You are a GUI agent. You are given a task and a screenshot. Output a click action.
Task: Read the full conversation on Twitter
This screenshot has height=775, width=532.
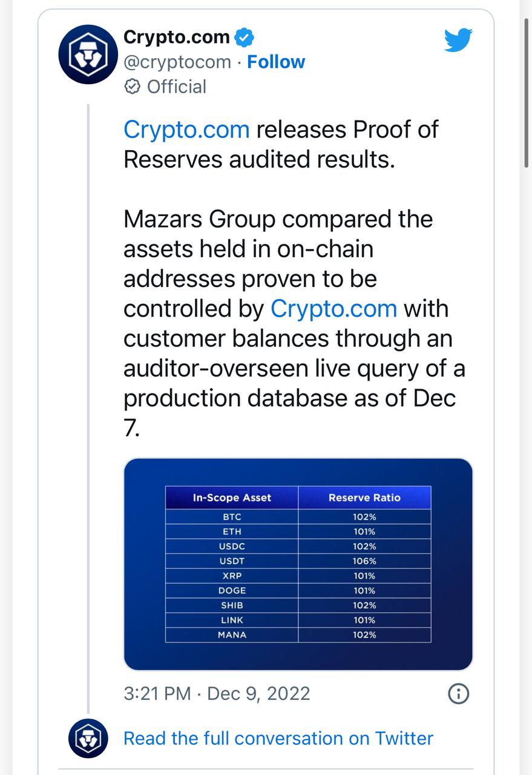click(x=278, y=739)
